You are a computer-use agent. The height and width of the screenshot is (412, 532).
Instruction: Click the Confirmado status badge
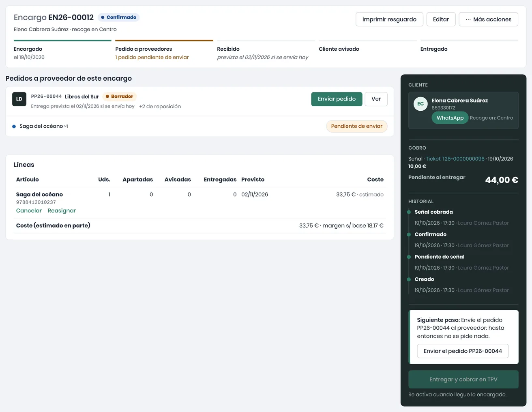coord(118,17)
